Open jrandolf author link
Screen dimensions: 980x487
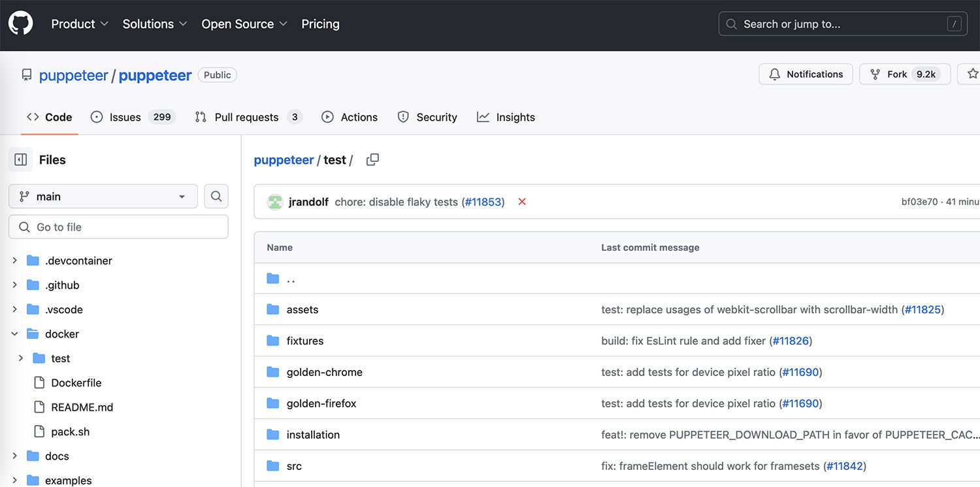[x=308, y=202]
